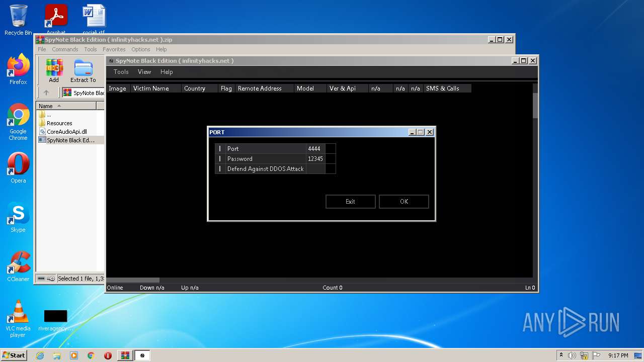Screen dimensions: 644x362
Task: Open the Help menu in SpyNote
Action: coord(167,72)
